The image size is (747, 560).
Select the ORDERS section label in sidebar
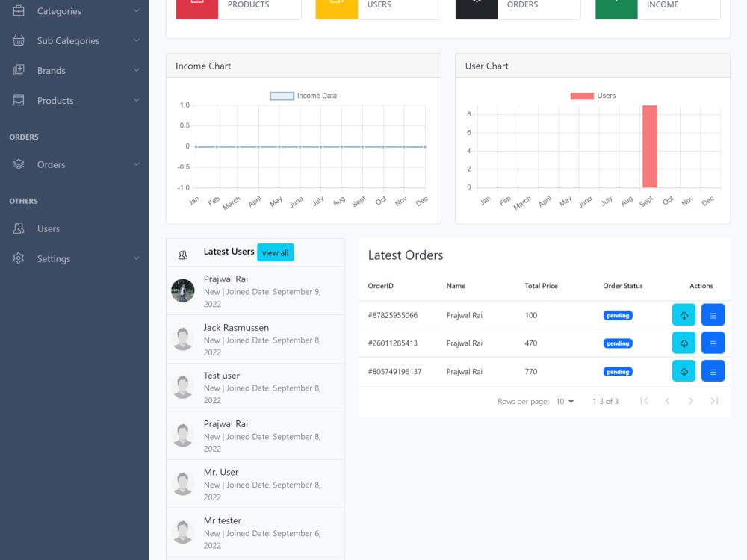pos(23,137)
